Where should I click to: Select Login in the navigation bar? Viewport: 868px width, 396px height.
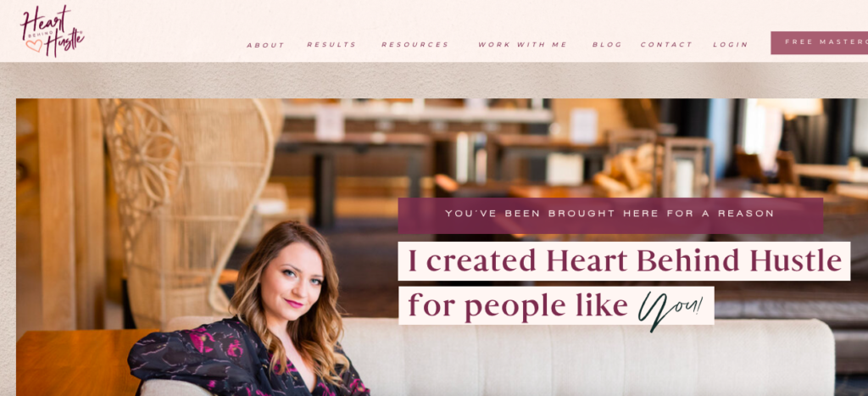(x=730, y=44)
